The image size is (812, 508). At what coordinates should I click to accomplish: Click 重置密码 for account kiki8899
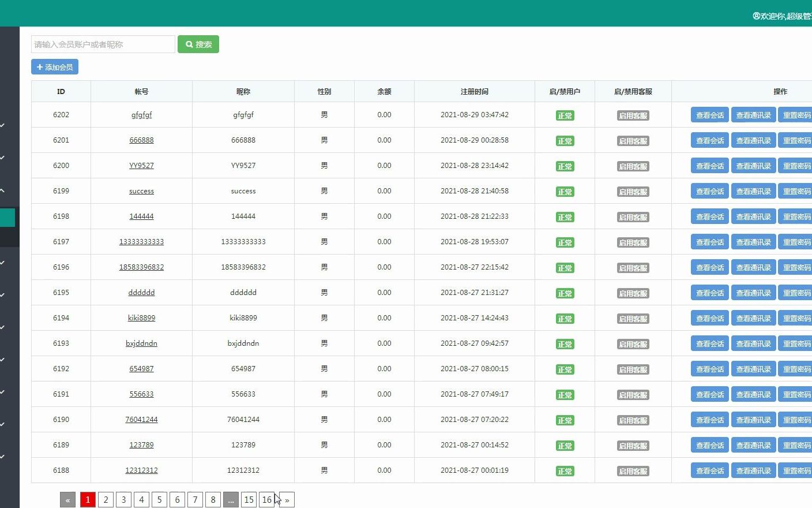796,318
